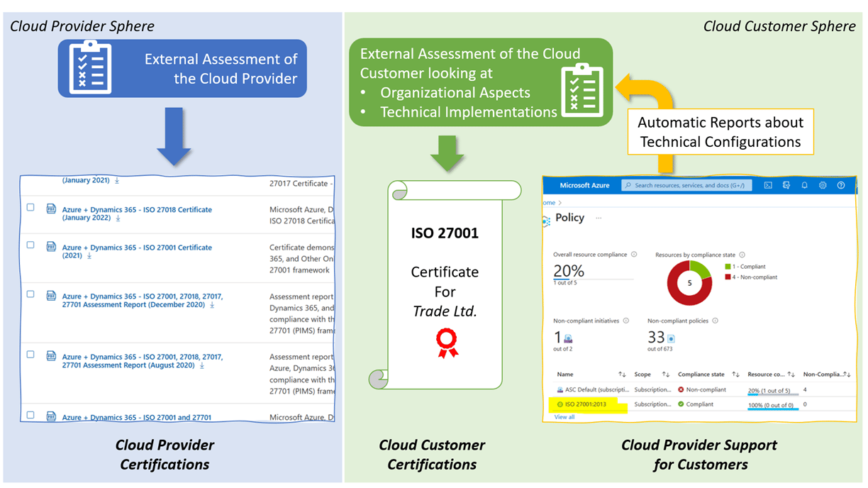Sort by Resource compliance column arrows

[792, 374]
